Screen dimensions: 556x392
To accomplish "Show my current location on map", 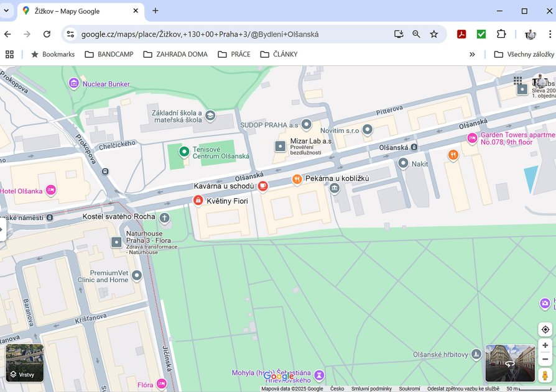I will (545, 330).
